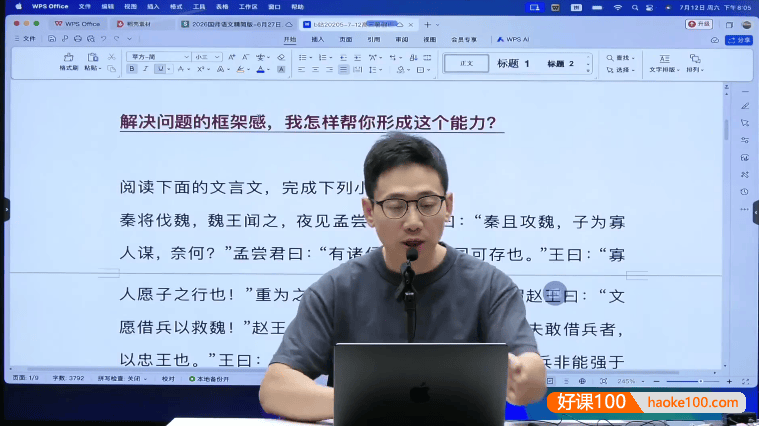Open the WPS AI tab
The width and height of the screenshot is (759, 426).
pos(513,40)
